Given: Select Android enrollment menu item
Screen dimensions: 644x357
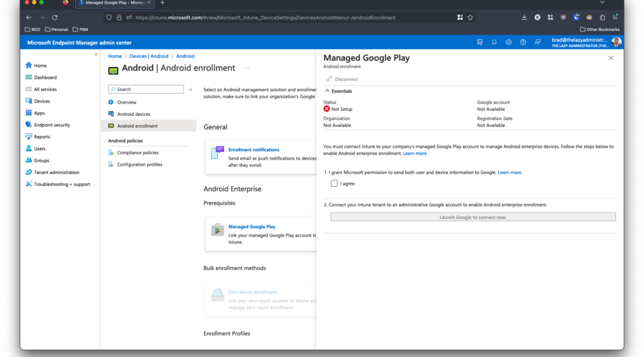Looking at the screenshot, I should pyautogui.click(x=149, y=126).
